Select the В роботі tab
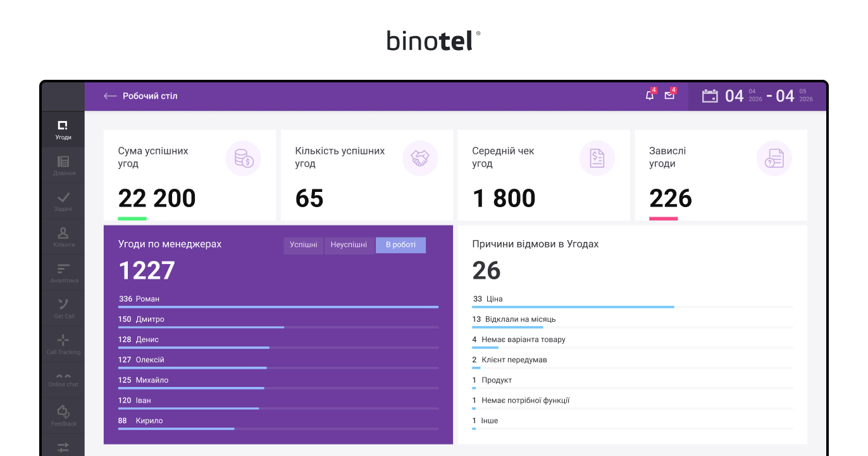Viewport: 868px width, 456px height. tap(400, 245)
